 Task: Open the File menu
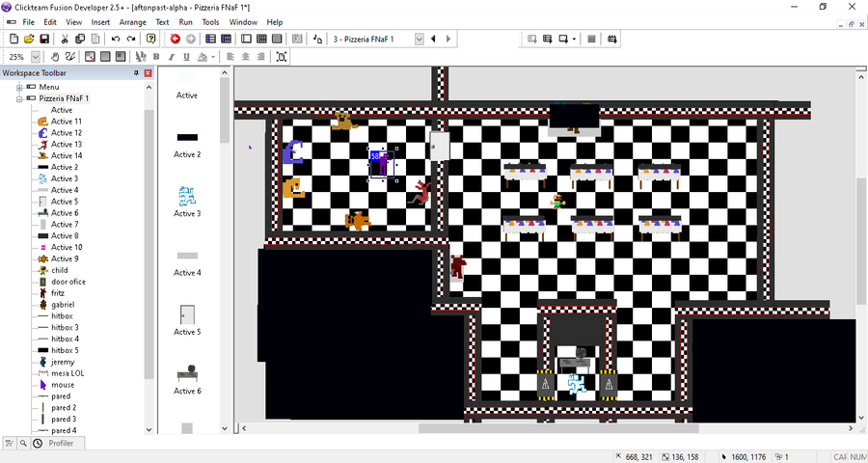click(x=29, y=22)
